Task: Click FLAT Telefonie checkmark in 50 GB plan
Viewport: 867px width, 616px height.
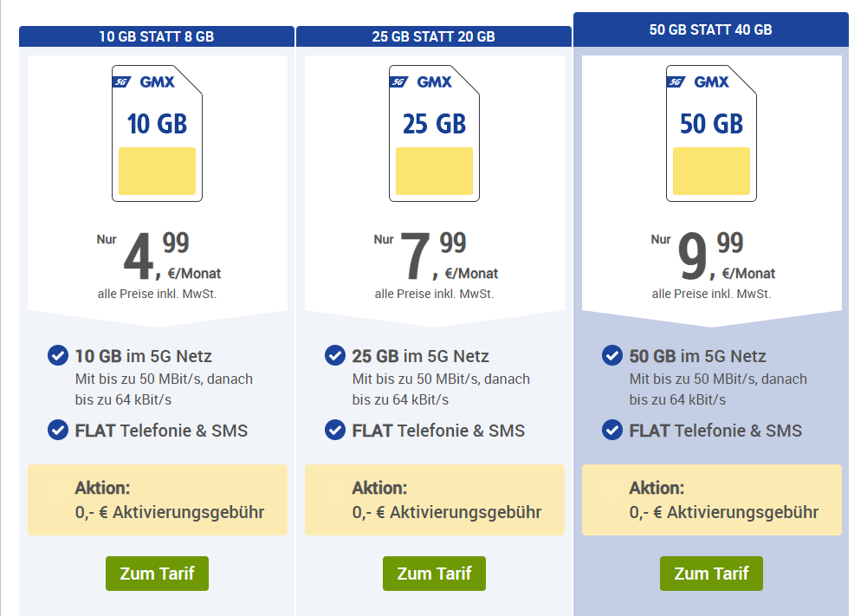Action: (x=612, y=430)
